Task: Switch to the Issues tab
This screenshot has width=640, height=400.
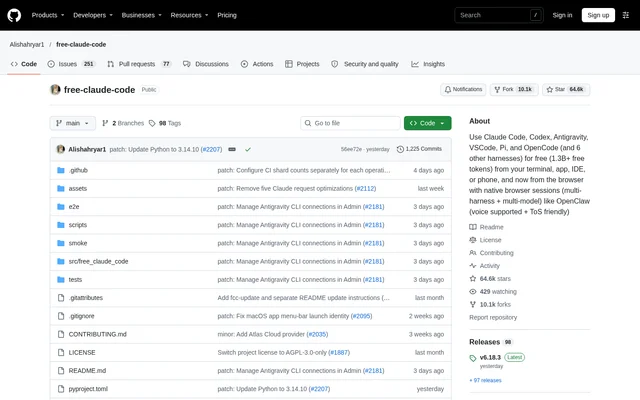Action: (x=71, y=64)
